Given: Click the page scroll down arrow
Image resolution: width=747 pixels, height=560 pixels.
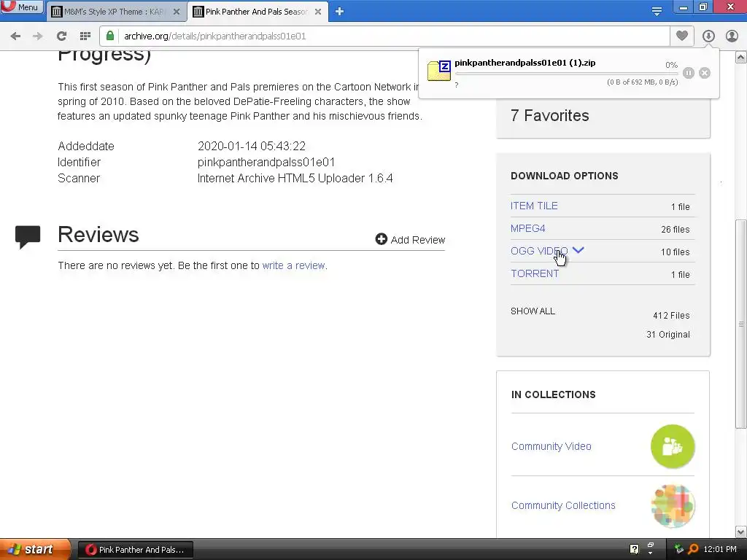Looking at the screenshot, I should click(x=741, y=532).
